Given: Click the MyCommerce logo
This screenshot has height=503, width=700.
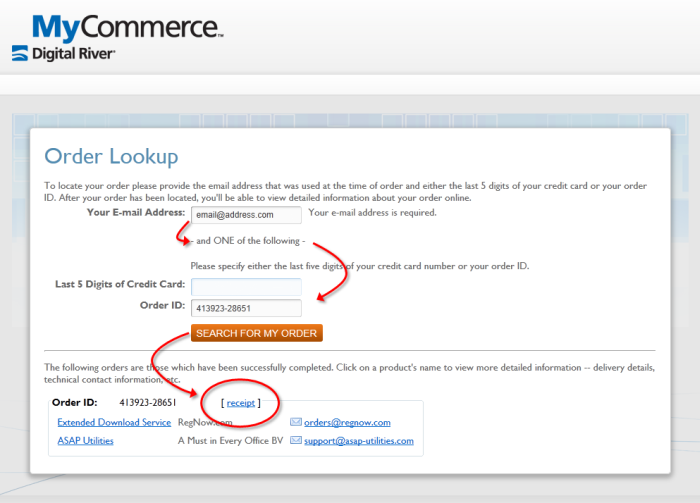Looking at the screenshot, I should [128, 28].
